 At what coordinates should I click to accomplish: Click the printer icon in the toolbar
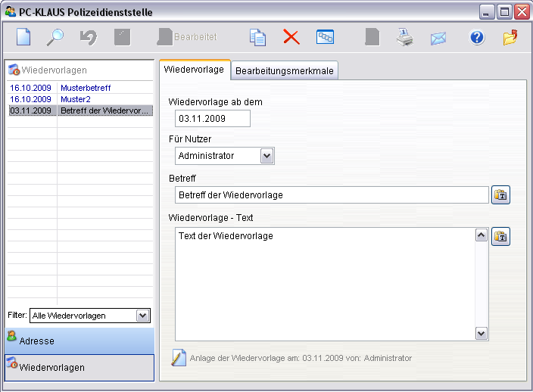(404, 37)
